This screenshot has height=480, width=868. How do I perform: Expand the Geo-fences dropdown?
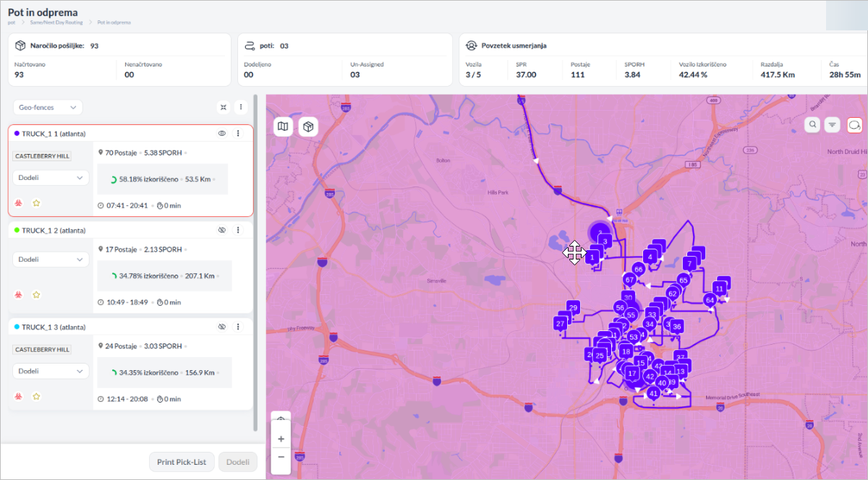pos(48,107)
